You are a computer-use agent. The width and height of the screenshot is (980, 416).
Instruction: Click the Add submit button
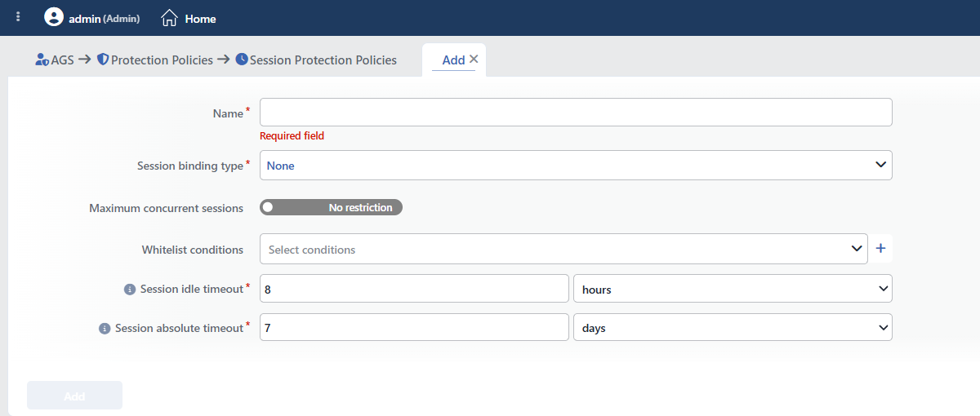[x=74, y=396]
